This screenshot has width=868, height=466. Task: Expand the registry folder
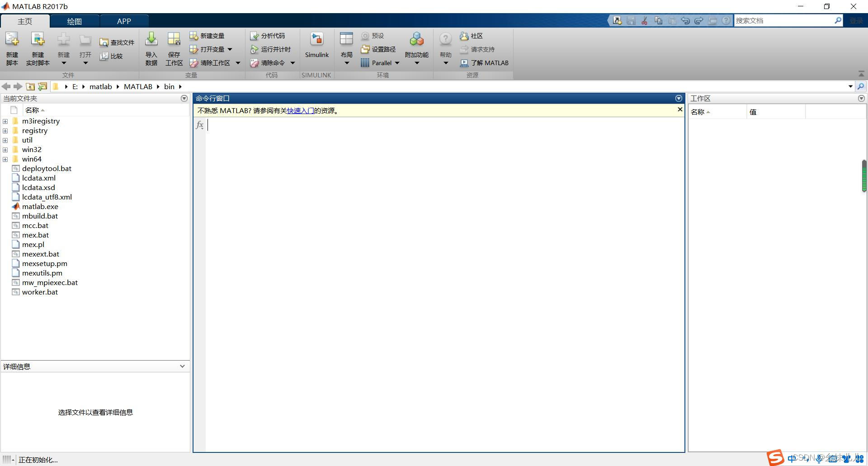(x=5, y=131)
